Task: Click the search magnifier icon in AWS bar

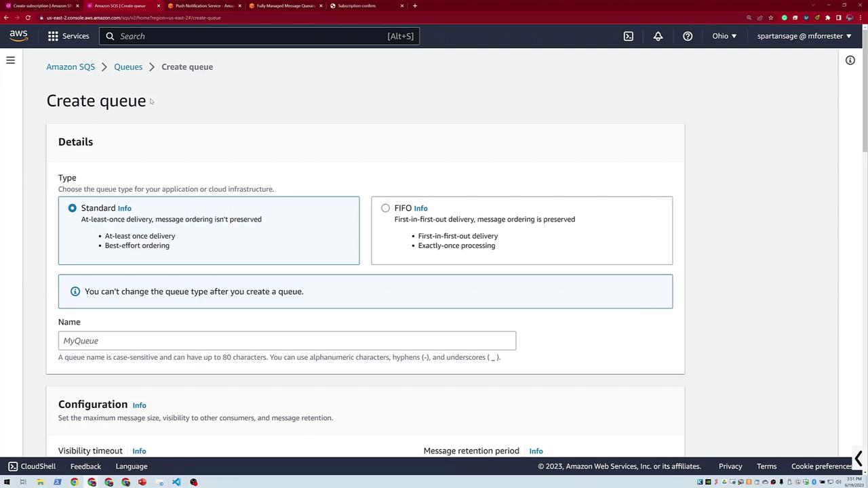Action: coord(110,36)
